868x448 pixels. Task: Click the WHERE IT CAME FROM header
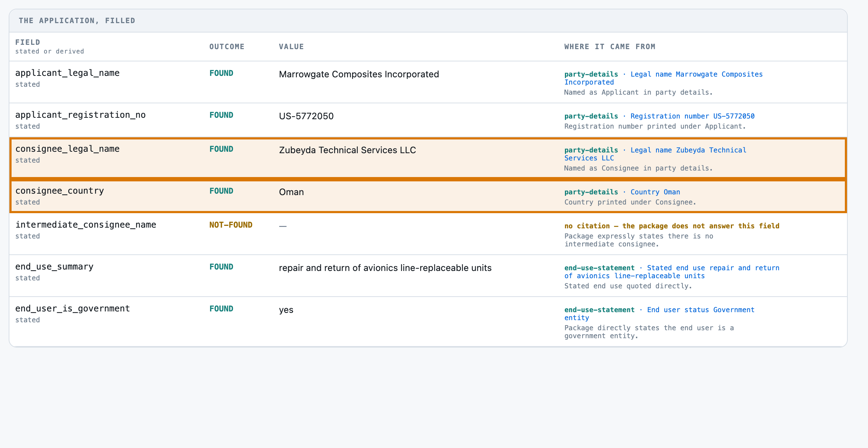(x=610, y=47)
